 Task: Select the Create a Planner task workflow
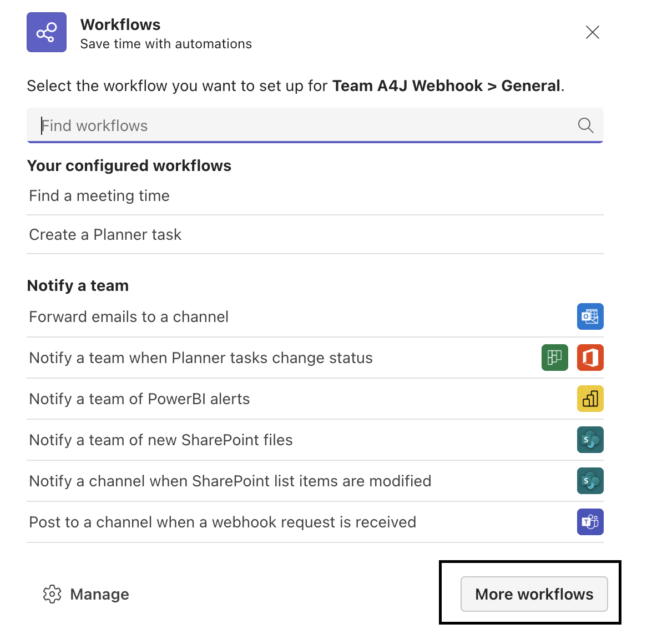(105, 234)
